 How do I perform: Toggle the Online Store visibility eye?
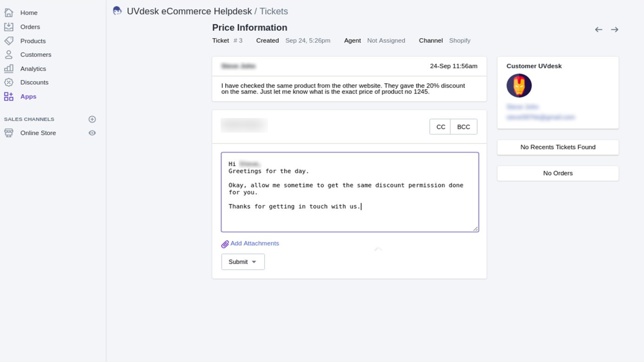pos(92,133)
